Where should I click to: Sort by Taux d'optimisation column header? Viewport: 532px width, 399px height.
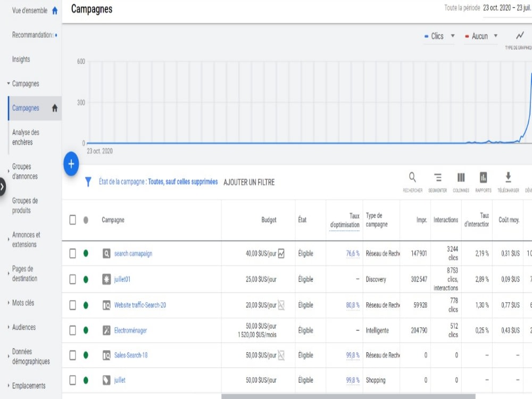click(344, 220)
